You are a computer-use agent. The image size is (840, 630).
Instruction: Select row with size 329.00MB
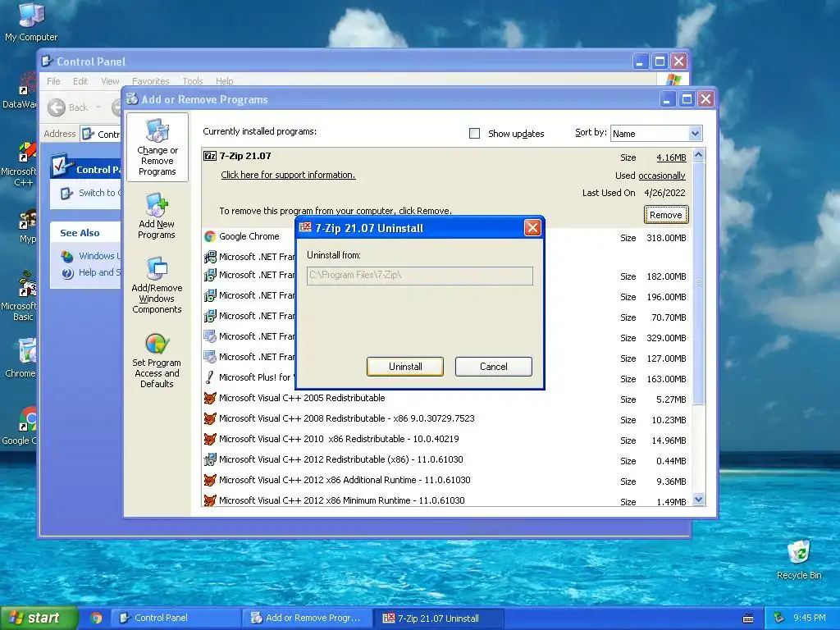tap(447, 337)
